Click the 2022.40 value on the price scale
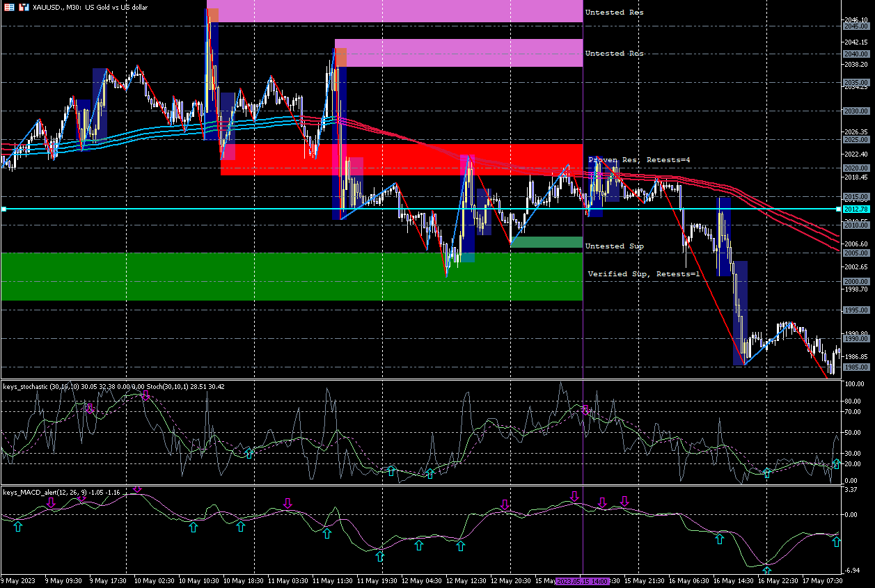875x588 pixels. coord(856,154)
